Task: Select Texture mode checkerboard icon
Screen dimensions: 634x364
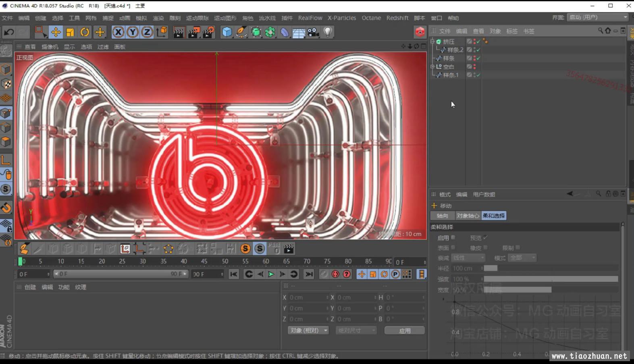Action: pos(6,83)
